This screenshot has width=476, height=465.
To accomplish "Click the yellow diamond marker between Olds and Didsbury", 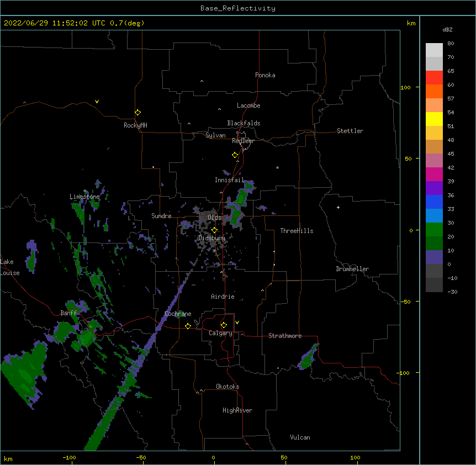I will (214, 230).
